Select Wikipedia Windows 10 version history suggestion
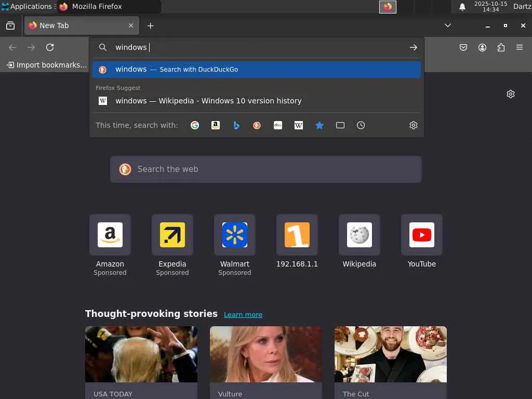Image resolution: width=532 pixels, height=399 pixels. click(257, 101)
